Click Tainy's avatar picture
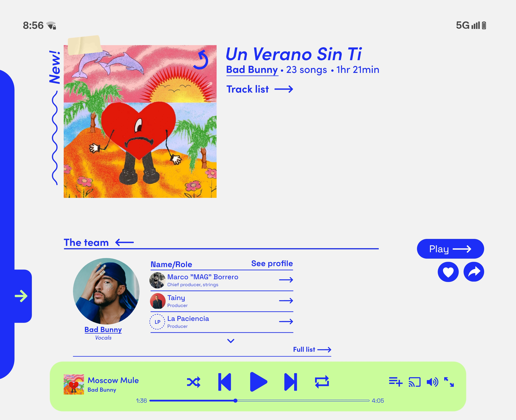Viewport: 516px width, 420px height. 158,301
